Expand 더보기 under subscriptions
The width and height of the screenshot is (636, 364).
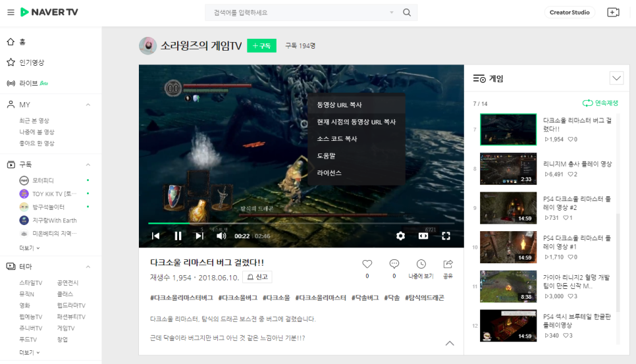click(29, 248)
